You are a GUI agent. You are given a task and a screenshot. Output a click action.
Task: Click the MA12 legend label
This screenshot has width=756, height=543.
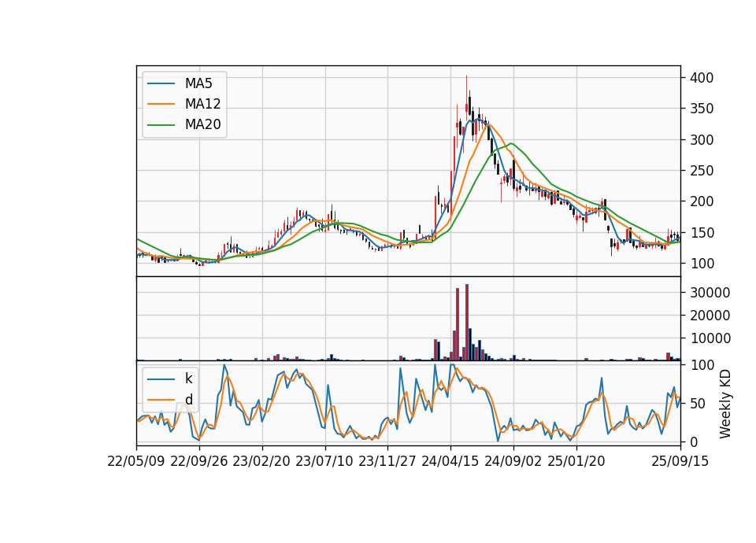coord(202,104)
